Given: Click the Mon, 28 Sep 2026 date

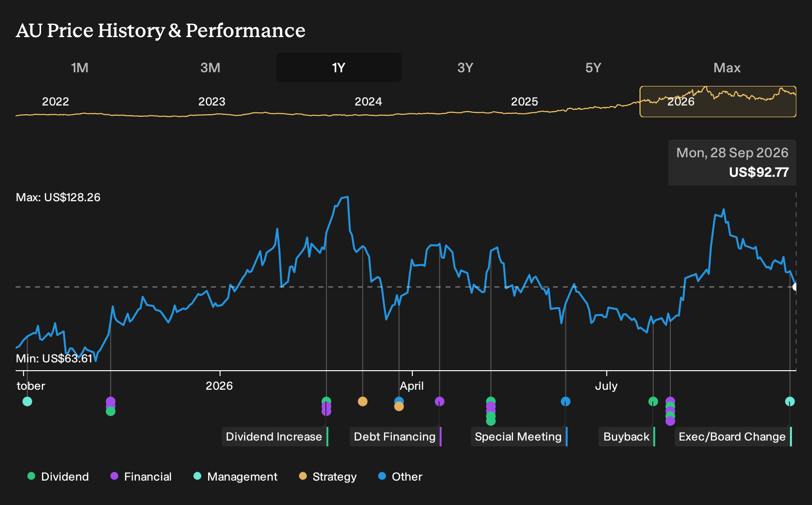Looking at the screenshot, I should tap(732, 153).
